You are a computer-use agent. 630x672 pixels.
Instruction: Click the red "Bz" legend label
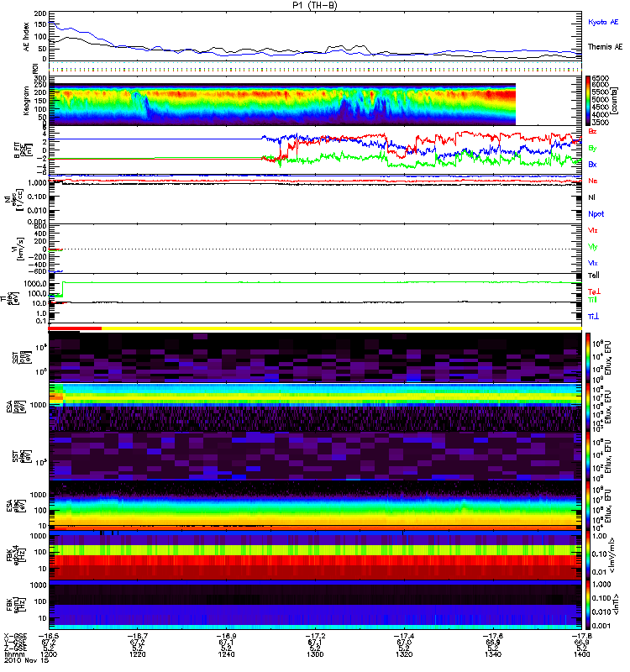[x=592, y=132]
